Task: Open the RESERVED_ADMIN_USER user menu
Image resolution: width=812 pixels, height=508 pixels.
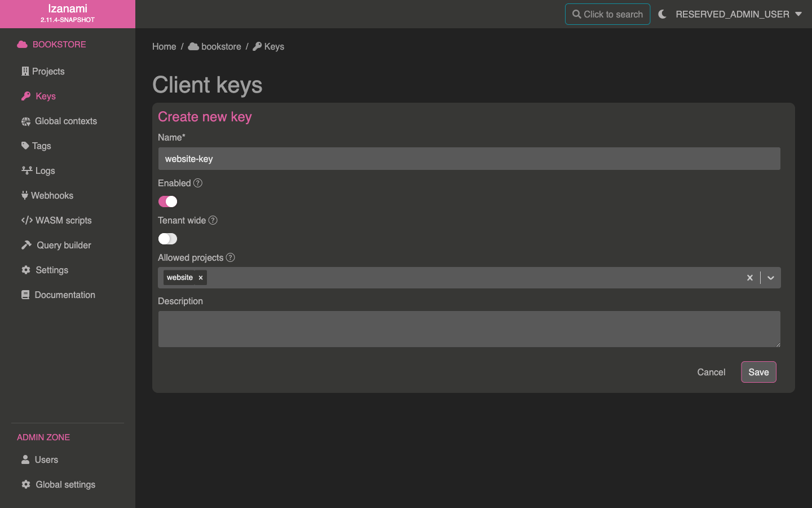Action: tap(738, 14)
